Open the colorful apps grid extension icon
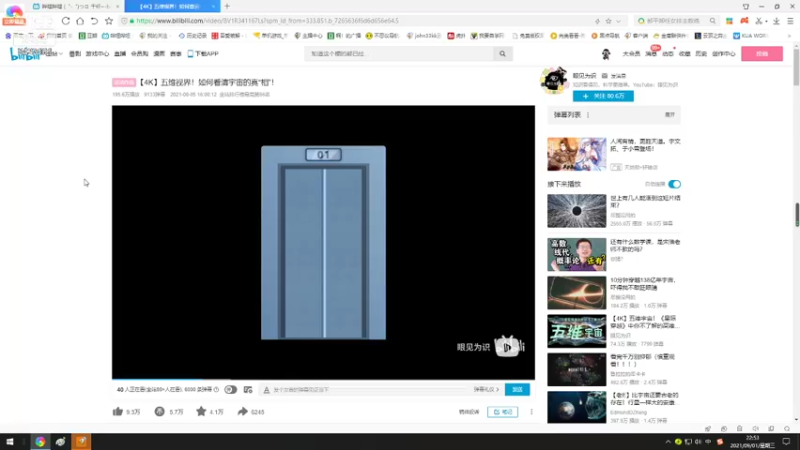 730,21
